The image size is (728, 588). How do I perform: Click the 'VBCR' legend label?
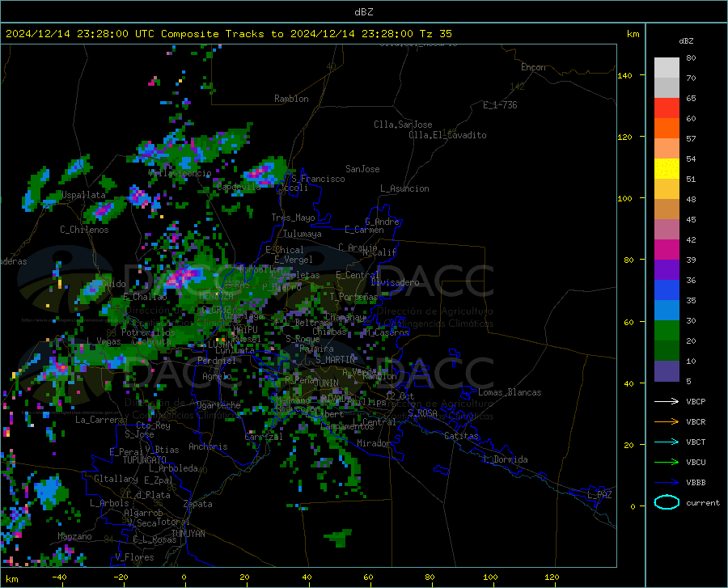[696, 422]
